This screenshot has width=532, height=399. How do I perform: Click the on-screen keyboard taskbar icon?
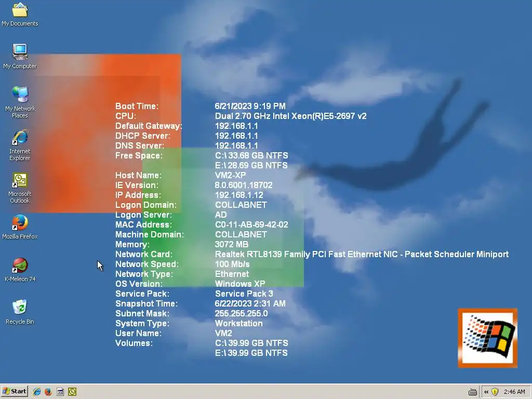(473, 392)
